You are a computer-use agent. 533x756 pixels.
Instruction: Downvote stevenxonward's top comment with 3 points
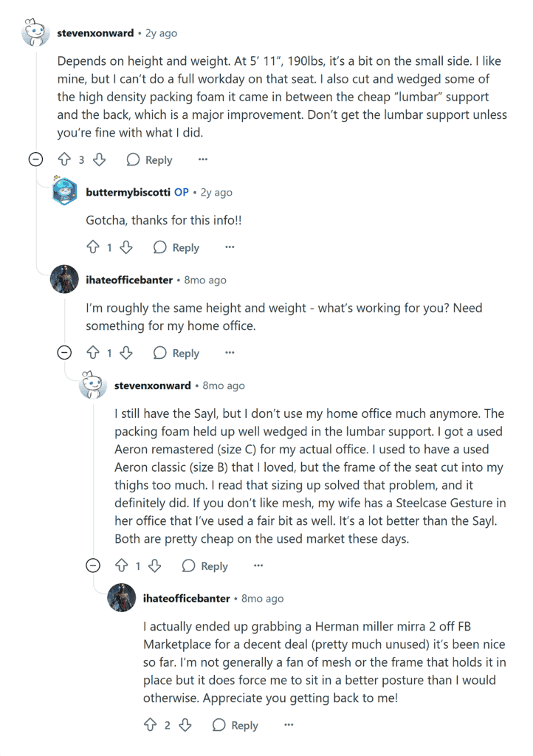99,159
